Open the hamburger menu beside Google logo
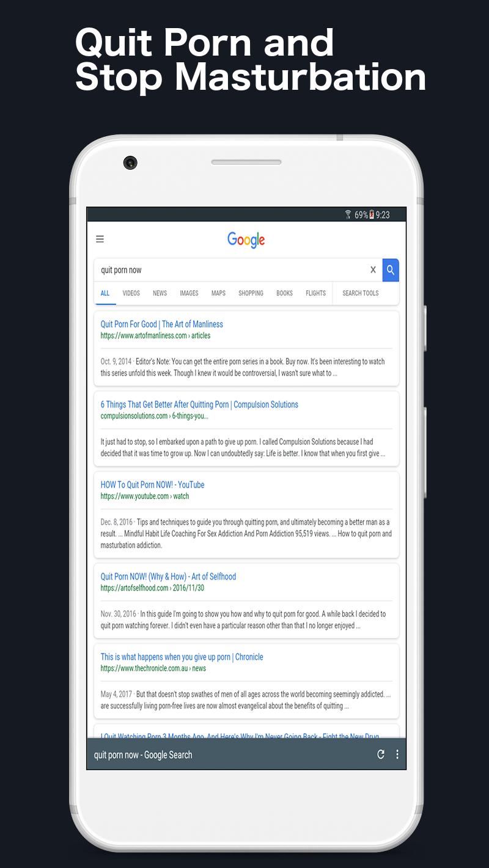The width and height of the screenshot is (489, 868). pos(100,239)
